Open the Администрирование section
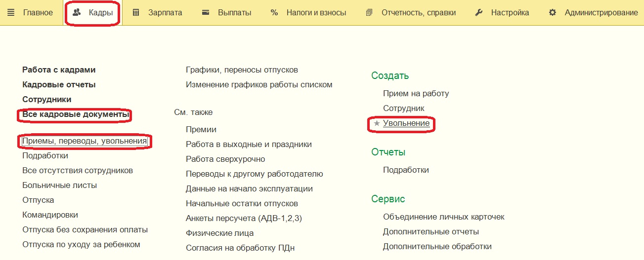The image size is (644, 260). click(601, 13)
